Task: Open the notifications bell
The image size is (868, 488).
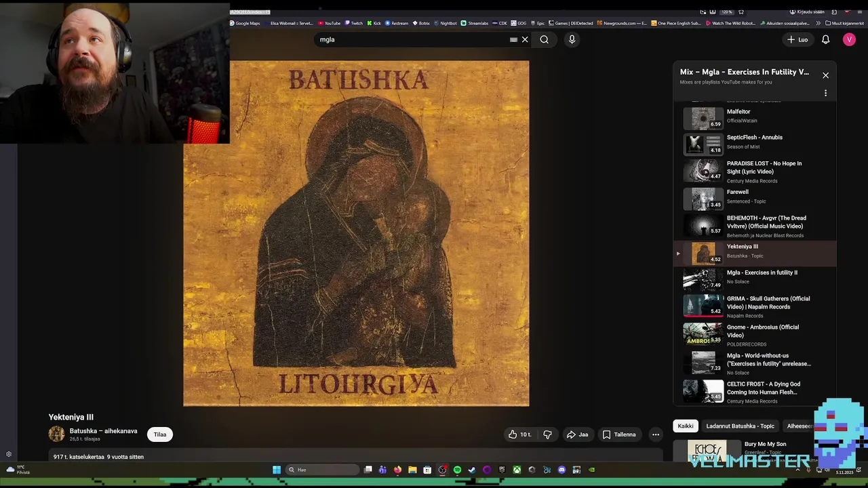Action: pyautogui.click(x=825, y=39)
